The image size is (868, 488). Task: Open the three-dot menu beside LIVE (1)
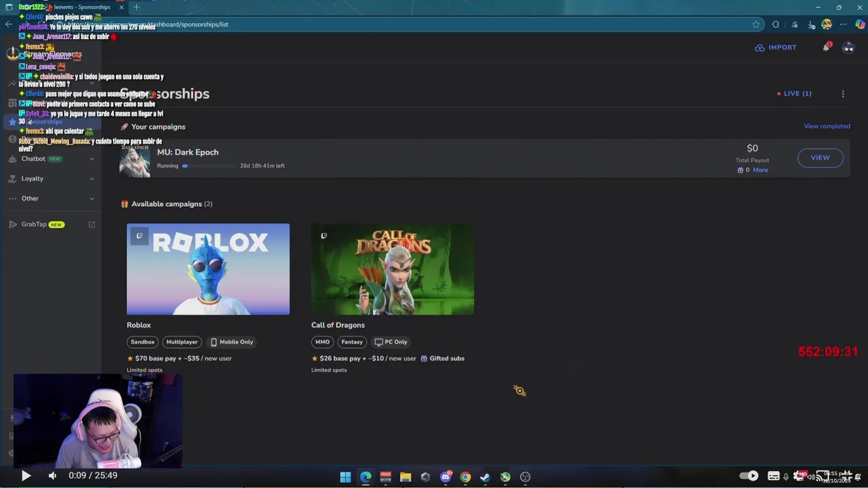click(843, 94)
